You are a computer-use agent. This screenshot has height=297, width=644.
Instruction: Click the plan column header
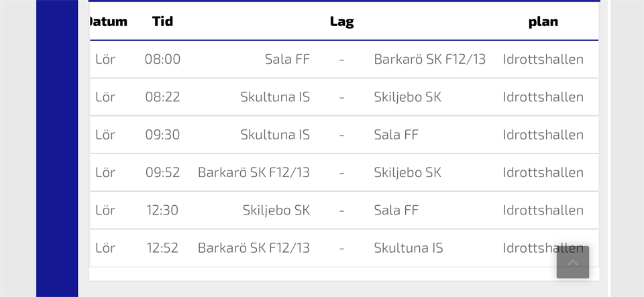click(x=543, y=21)
